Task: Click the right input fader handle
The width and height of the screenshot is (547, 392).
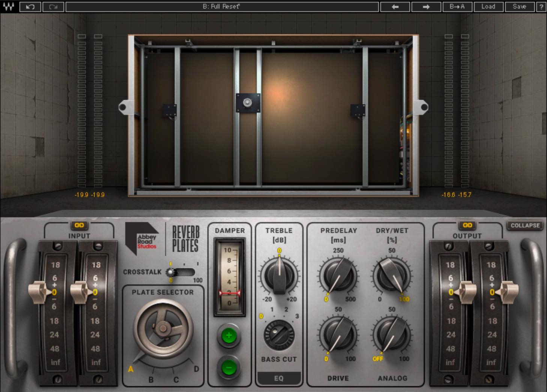Action: pos(82,292)
